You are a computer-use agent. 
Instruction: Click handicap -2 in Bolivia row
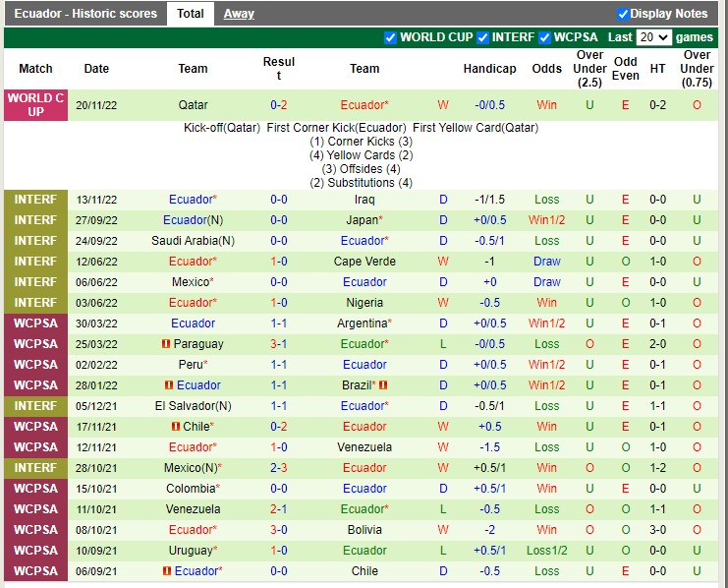pyautogui.click(x=490, y=529)
